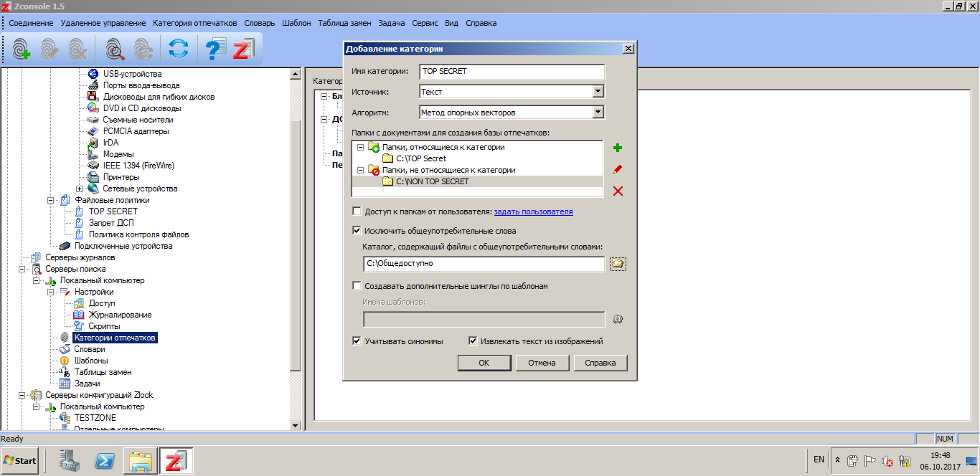Click the template picker icon beside Имена шаблонов

click(x=618, y=319)
